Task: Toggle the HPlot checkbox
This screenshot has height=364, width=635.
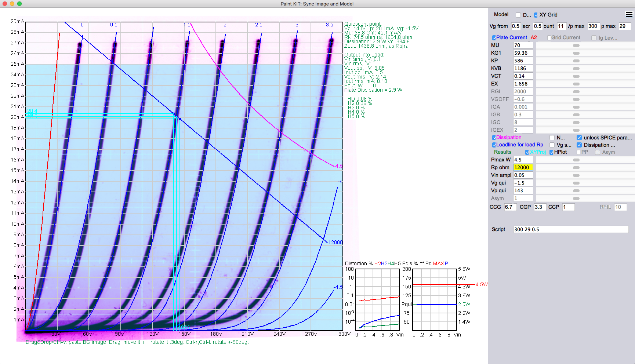Action: tap(551, 152)
